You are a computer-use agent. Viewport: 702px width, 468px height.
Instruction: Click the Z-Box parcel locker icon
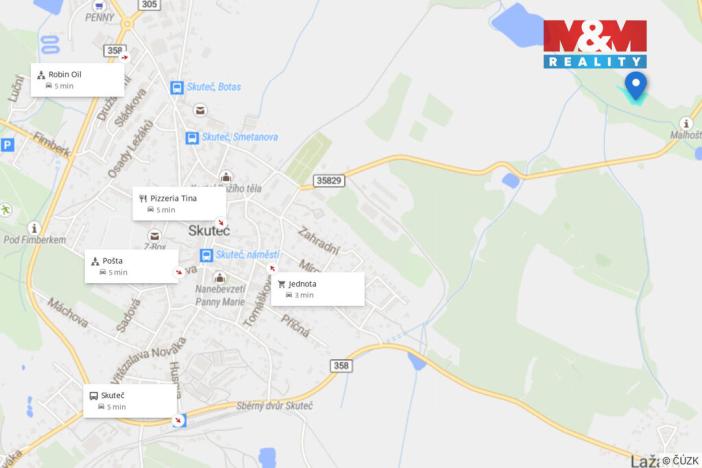154,236
